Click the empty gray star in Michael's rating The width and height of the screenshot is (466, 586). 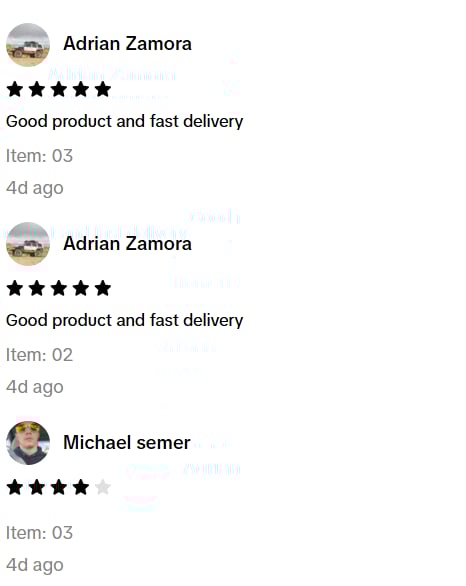103,487
